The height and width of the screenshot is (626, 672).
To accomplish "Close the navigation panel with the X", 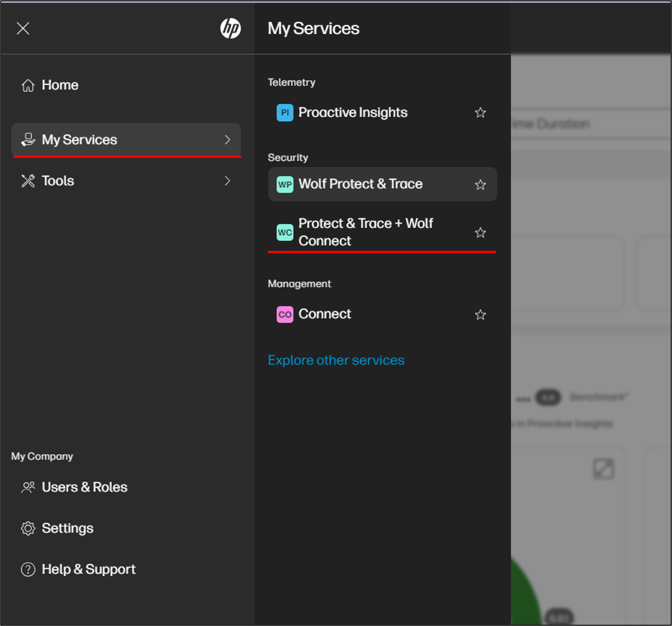I will (x=23, y=29).
